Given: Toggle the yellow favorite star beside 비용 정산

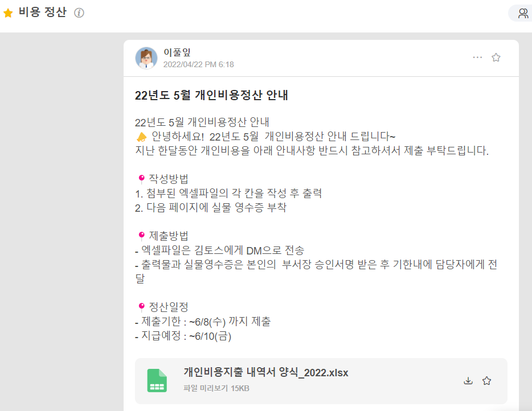Looking at the screenshot, I should [x=9, y=13].
